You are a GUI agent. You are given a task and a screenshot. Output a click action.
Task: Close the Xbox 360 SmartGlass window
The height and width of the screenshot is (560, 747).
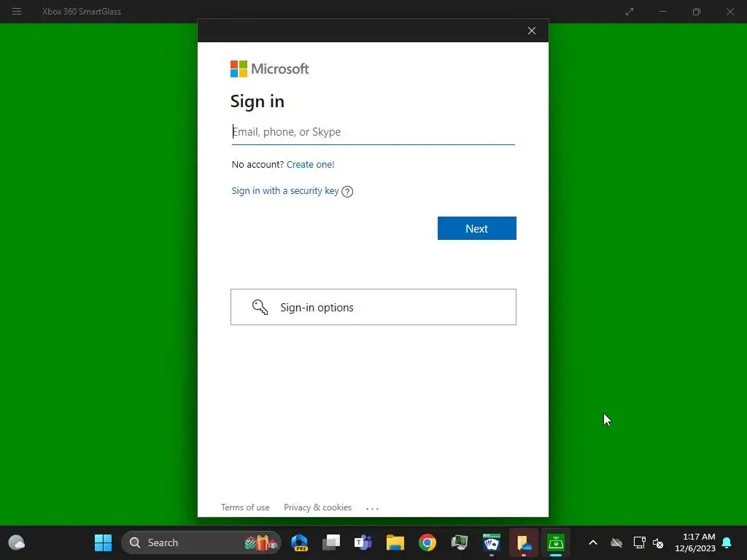(x=729, y=12)
